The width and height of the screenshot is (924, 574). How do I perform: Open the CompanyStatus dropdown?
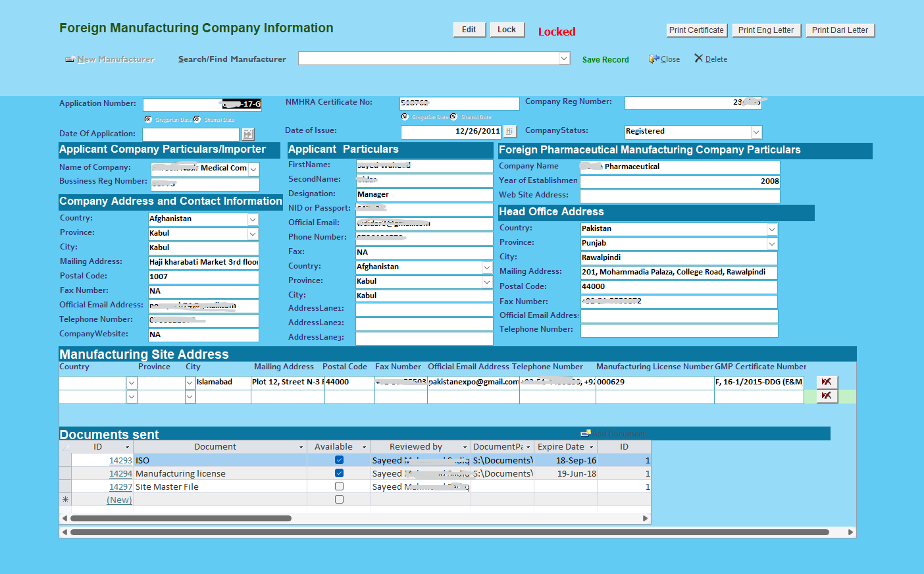pos(756,132)
